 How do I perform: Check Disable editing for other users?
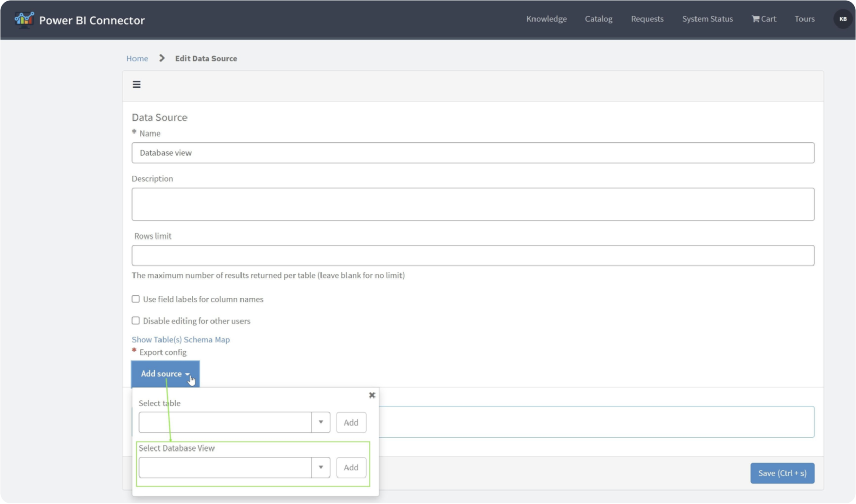click(x=136, y=320)
